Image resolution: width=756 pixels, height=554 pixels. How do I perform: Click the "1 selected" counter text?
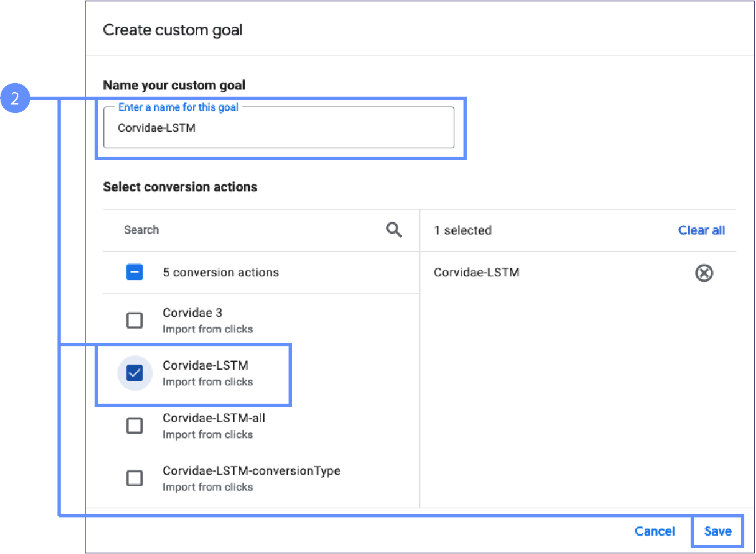(462, 230)
